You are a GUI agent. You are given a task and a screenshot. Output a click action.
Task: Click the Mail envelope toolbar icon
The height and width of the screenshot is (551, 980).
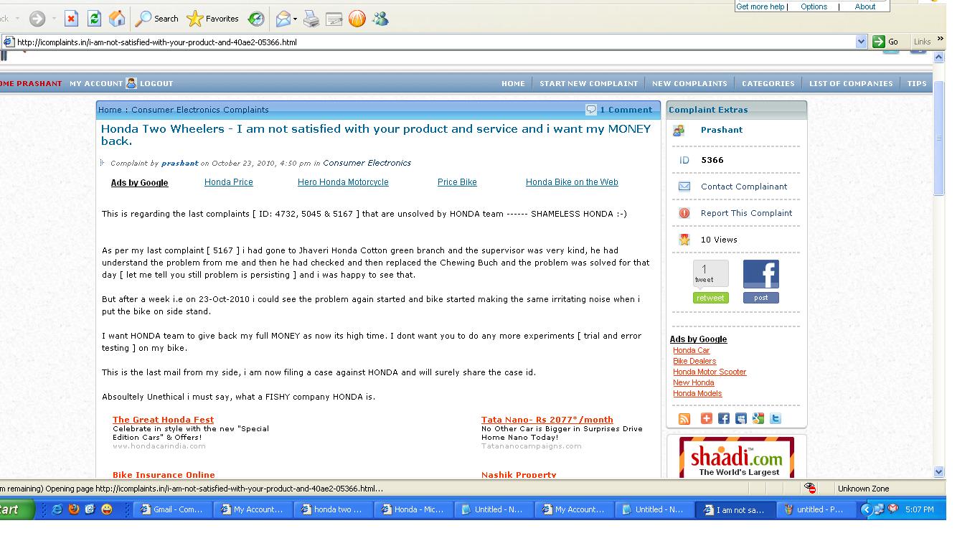(283, 19)
